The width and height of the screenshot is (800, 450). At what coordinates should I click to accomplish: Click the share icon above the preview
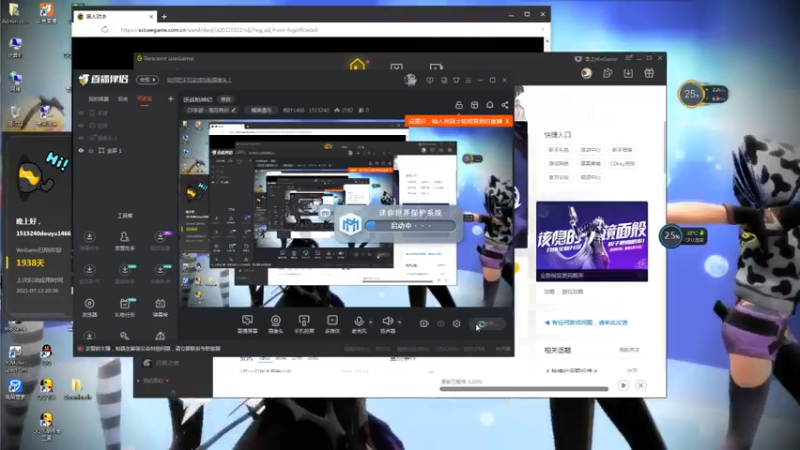point(505,105)
